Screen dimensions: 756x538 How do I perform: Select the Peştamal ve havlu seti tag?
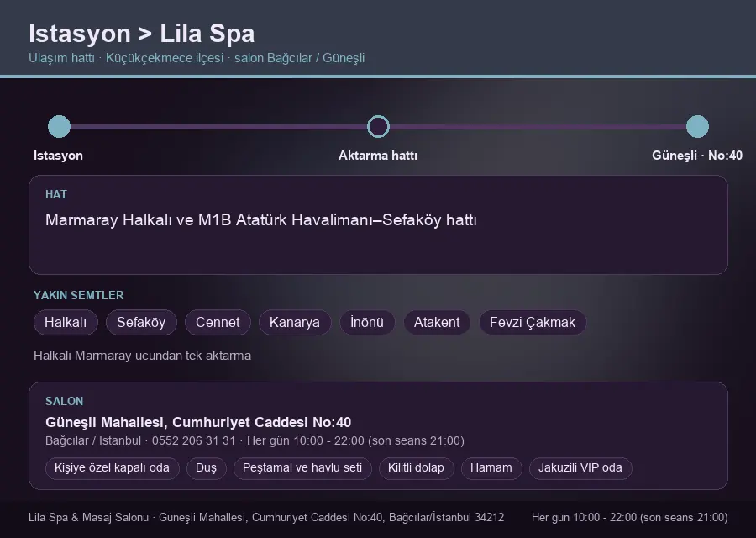(x=302, y=468)
